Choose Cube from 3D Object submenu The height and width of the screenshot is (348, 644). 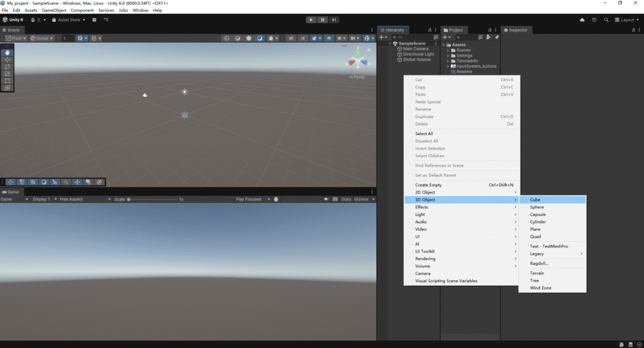pyautogui.click(x=552, y=200)
